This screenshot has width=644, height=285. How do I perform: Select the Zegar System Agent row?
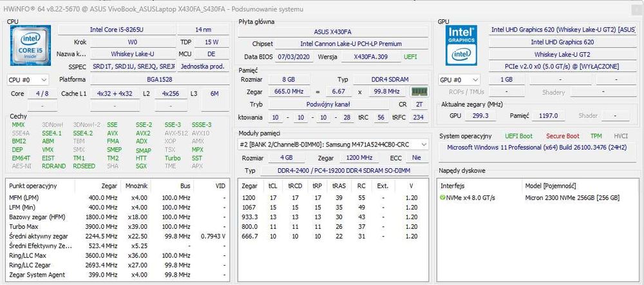pyautogui.click(x=117, y=275)
